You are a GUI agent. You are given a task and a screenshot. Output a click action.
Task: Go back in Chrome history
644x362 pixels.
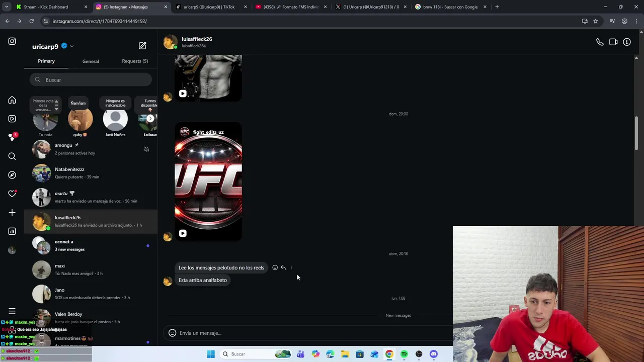(7, 21)
